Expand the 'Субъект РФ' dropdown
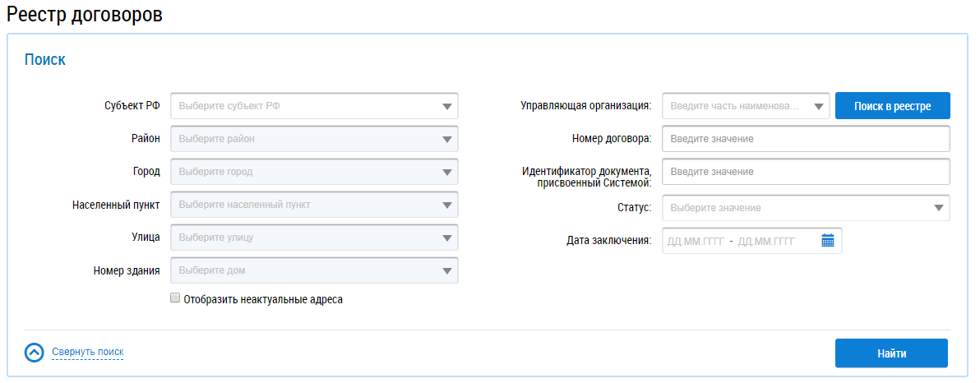Viewport: 980px width, 383px height. (314, 106)
